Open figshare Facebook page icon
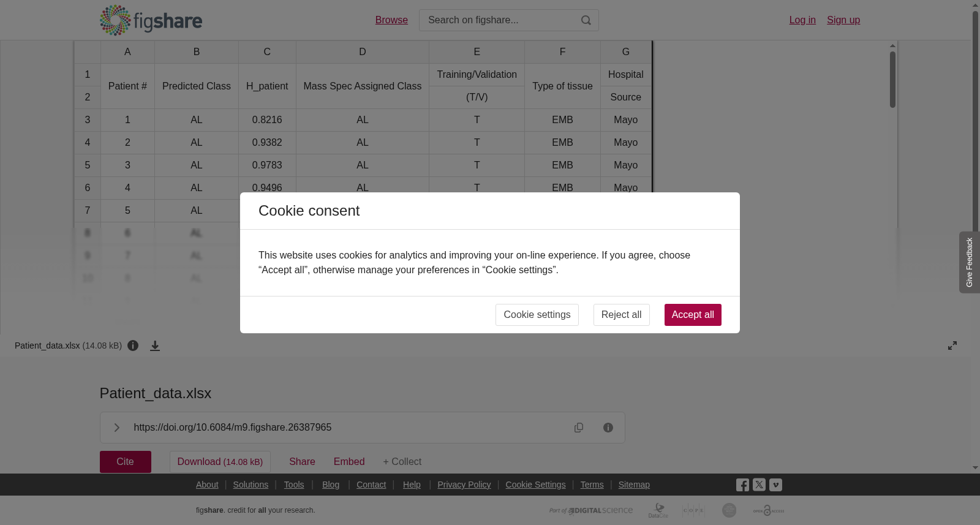980x525 pixels. click(742, 485)
